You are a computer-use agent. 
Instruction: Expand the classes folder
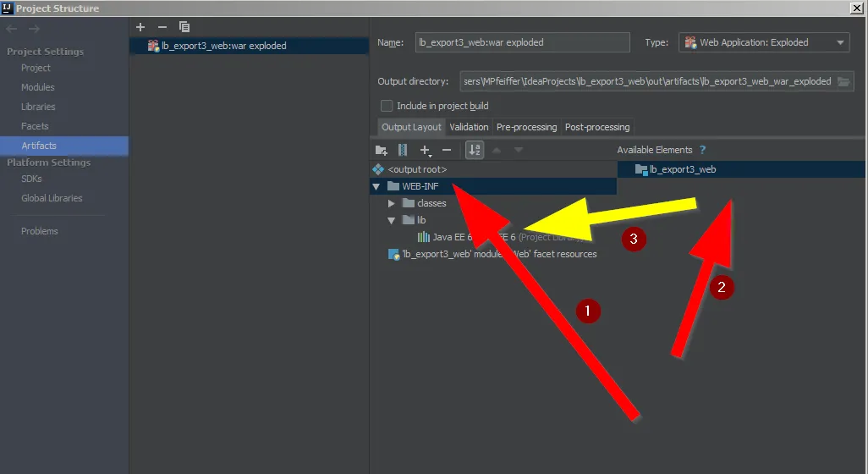point(392,203)
